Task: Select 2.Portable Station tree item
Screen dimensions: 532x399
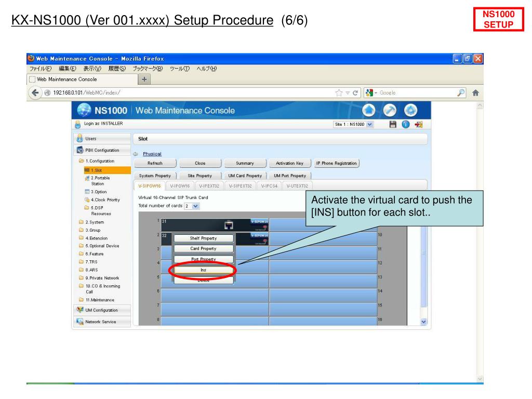Action: (97, 180)
